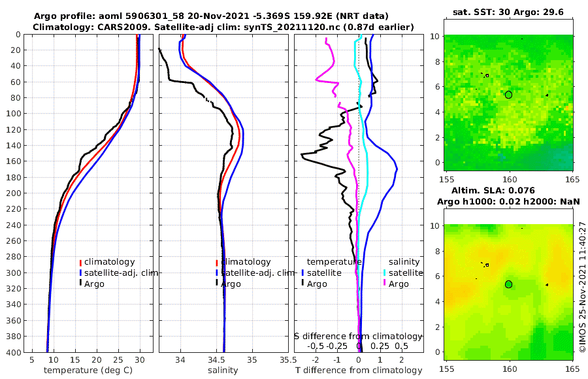The height and width of the screenshot is (379, 588).
Task: Click the Argo profile title text
Action: point(211,16)
